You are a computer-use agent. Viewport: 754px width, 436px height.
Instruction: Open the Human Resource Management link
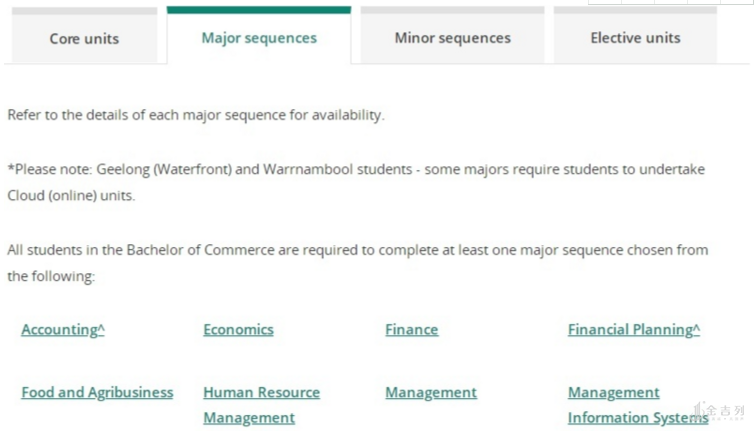pyautogui.click(x=261, y=405)
